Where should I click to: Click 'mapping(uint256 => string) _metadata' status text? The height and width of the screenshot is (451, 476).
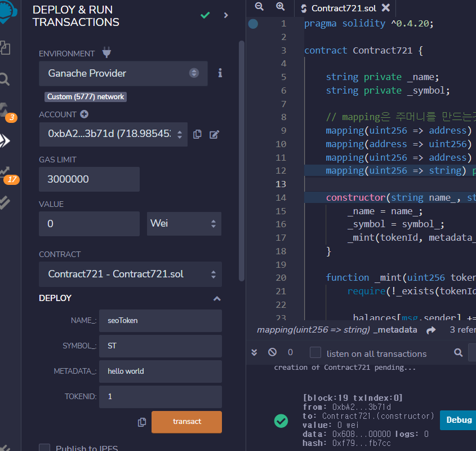pos(337,330)
